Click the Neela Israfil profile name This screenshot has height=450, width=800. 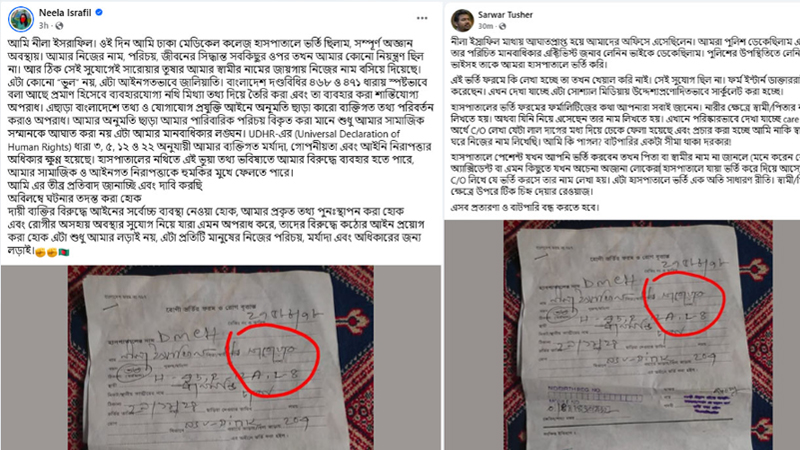65,13
